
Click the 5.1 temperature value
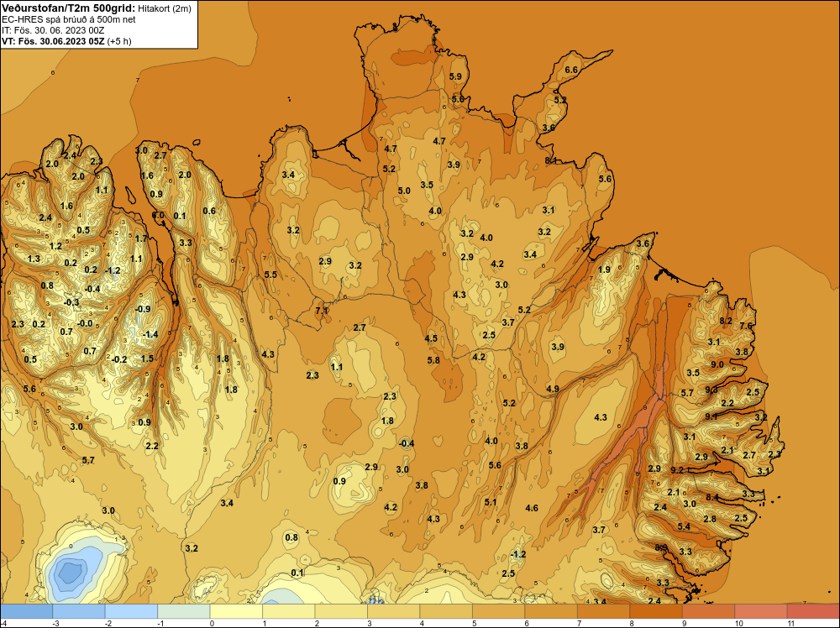click(491, 502)
